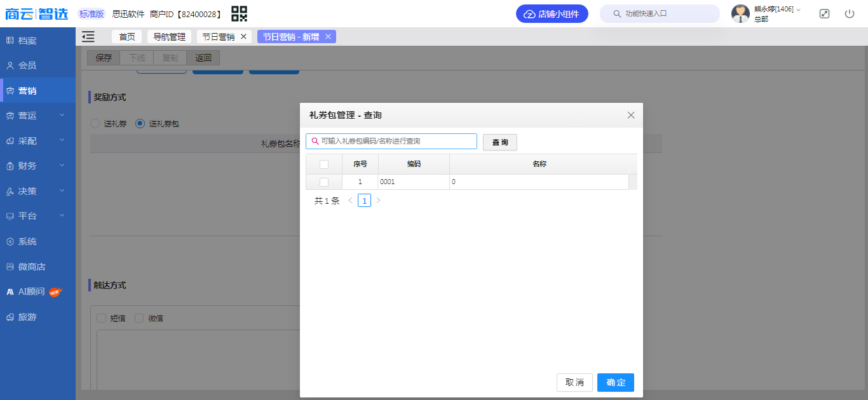Close the 节日营销 - 新增 tab
Viewport: 868px width, 400px height.
point(328,37)
